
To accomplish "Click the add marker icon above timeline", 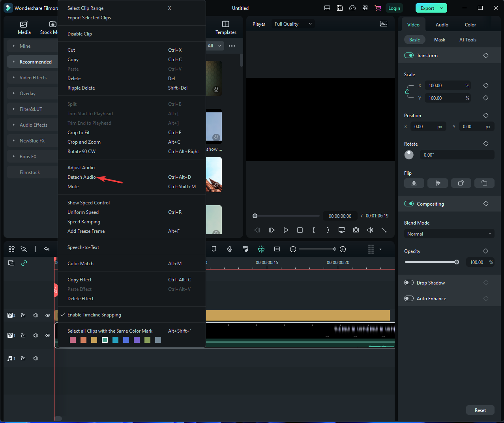I will pyautogui.click(x=214, y=249).
